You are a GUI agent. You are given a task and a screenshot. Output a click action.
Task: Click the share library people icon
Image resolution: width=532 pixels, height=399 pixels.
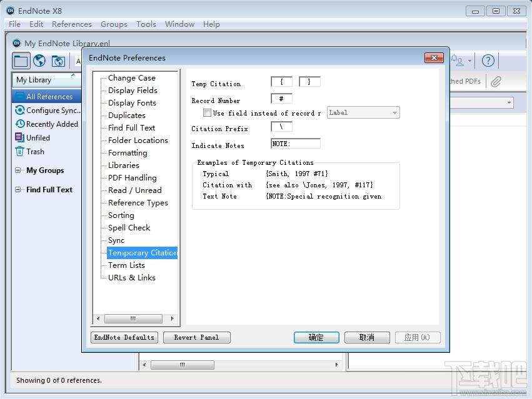point(457,61)
